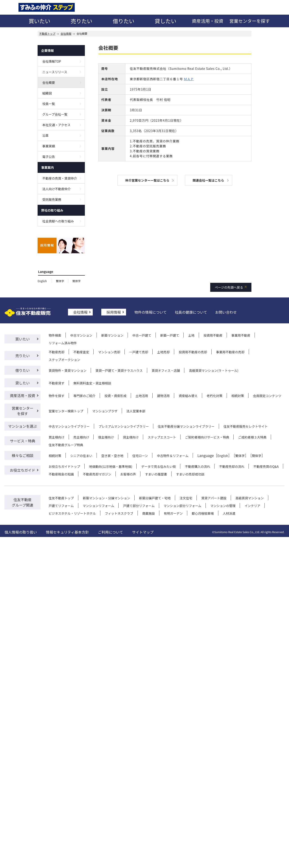
Task: Select 会社情報TOP in the sidebar
Action: point(61,61)
